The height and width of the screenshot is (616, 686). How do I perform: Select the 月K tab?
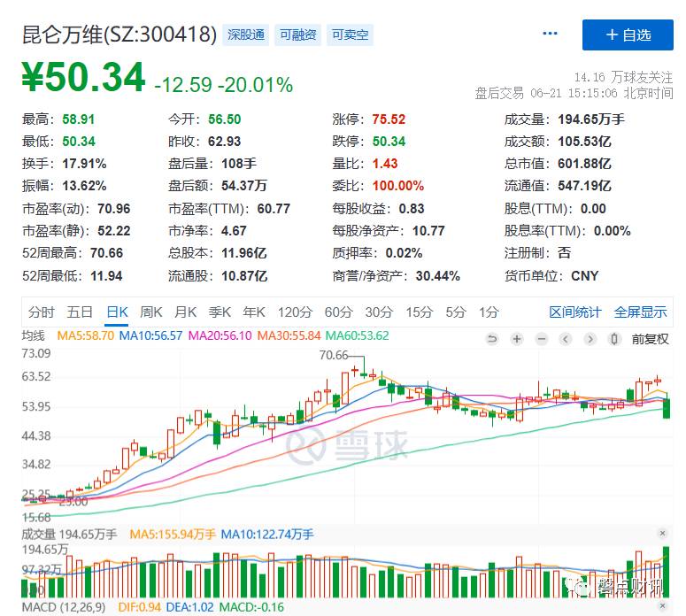[x=185, y=312]
